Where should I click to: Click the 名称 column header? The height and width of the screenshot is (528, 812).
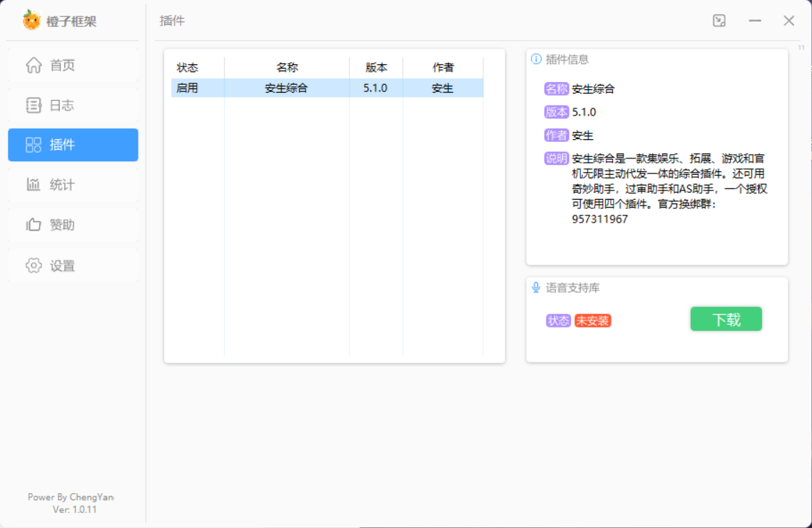click(287, 67)
